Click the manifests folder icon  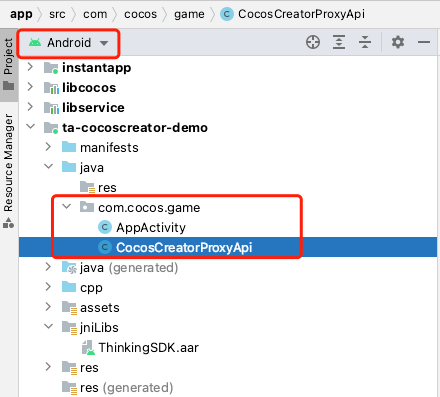[x=69, y=147]
